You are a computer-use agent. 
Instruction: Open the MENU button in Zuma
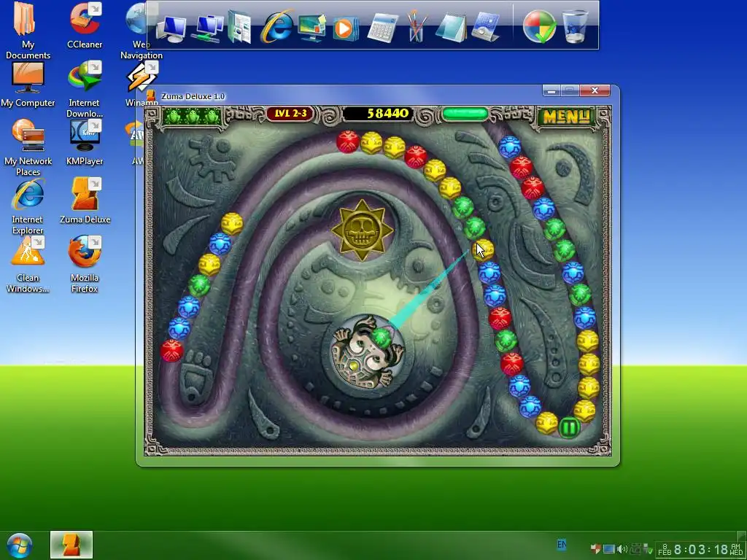coord(566,117)
